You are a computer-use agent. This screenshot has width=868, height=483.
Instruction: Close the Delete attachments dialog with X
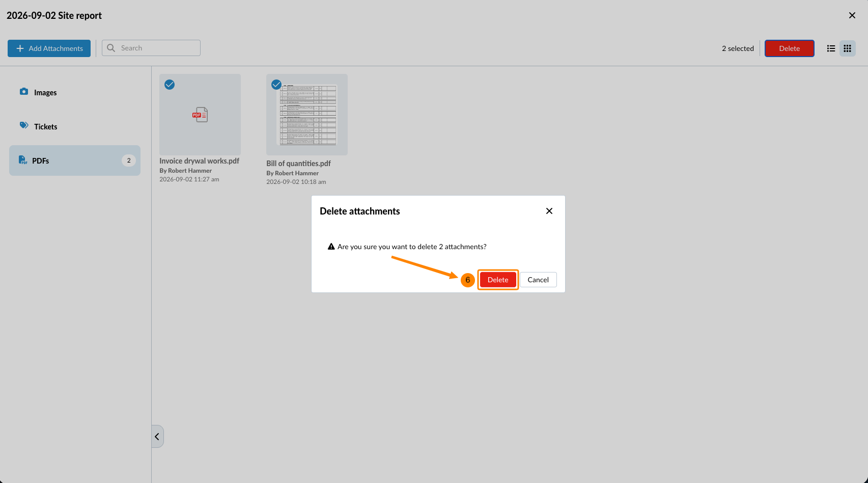point(549,211)
